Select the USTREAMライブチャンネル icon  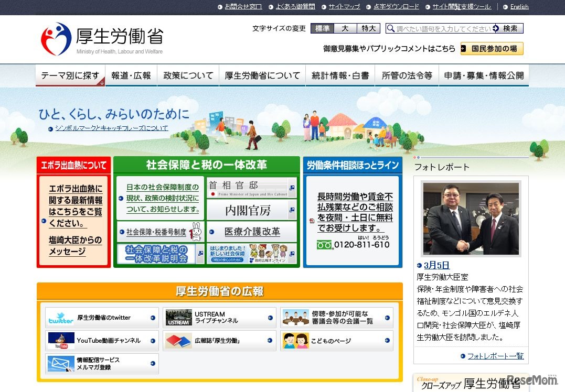[178, 317]
